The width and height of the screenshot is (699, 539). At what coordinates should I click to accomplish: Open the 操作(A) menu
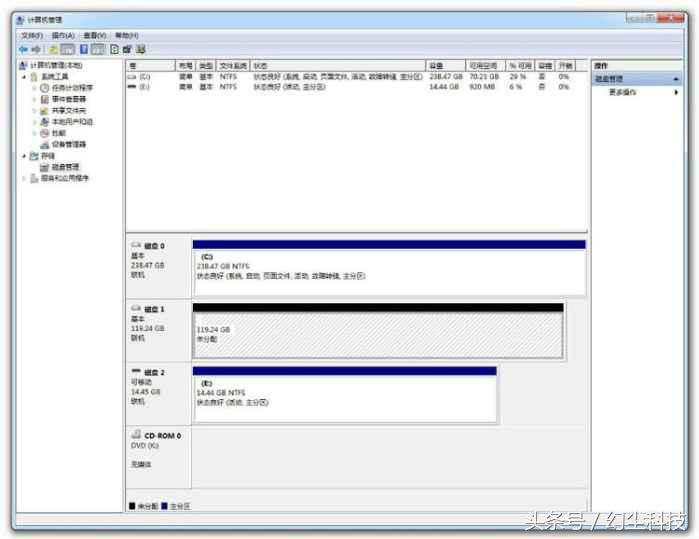click(x=62, y=35)
